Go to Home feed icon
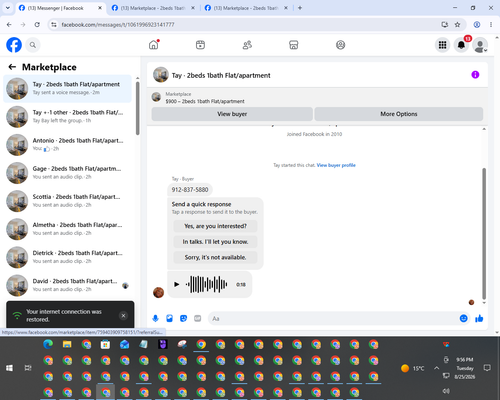 click(x=154, y=45)
